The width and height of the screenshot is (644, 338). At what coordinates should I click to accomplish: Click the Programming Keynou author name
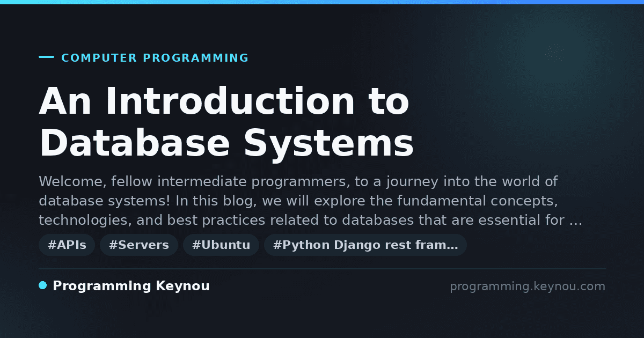[131, 286]
